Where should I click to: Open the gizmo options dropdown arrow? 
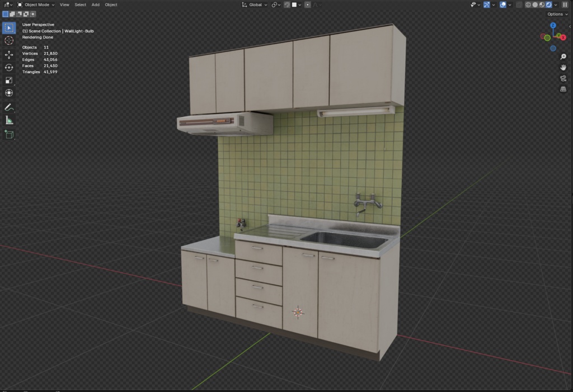coord(494,4)
